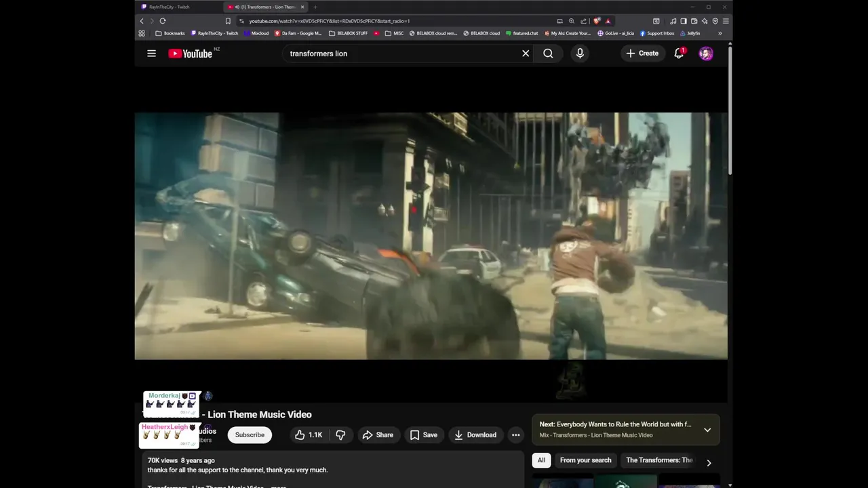Open the account avatar menu
Viewport: 868px width, 488px height.
coord(706,54)
